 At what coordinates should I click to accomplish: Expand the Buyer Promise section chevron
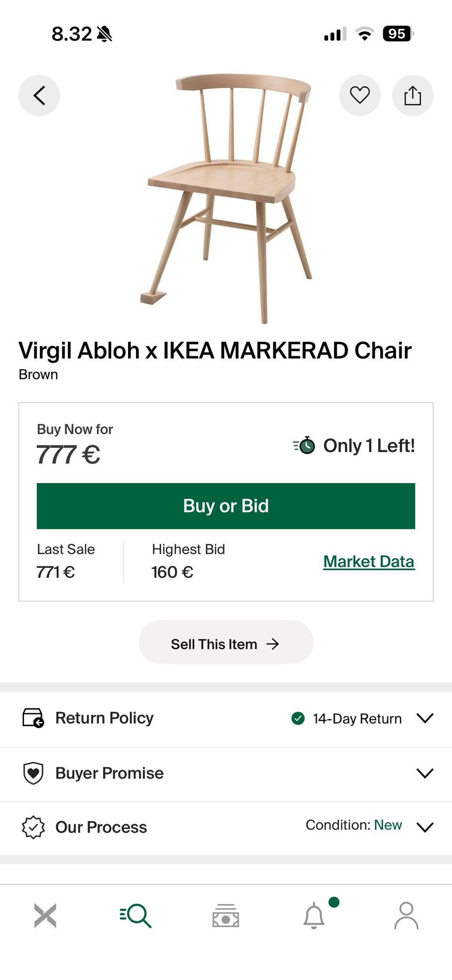(x=425, y=773)
